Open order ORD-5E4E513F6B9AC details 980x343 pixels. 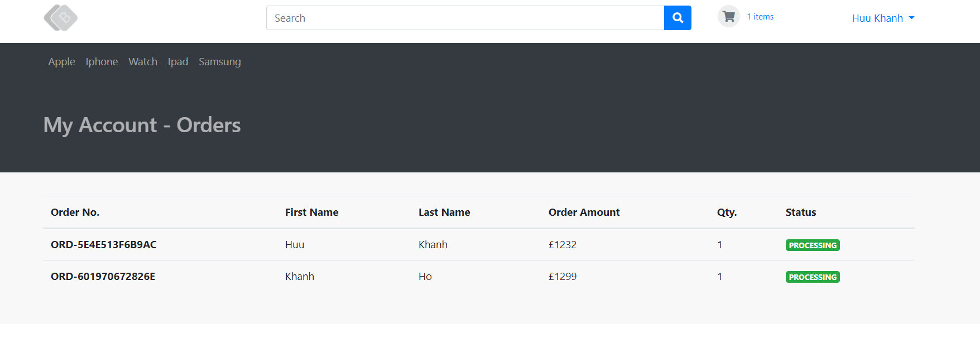click(103, 244)
